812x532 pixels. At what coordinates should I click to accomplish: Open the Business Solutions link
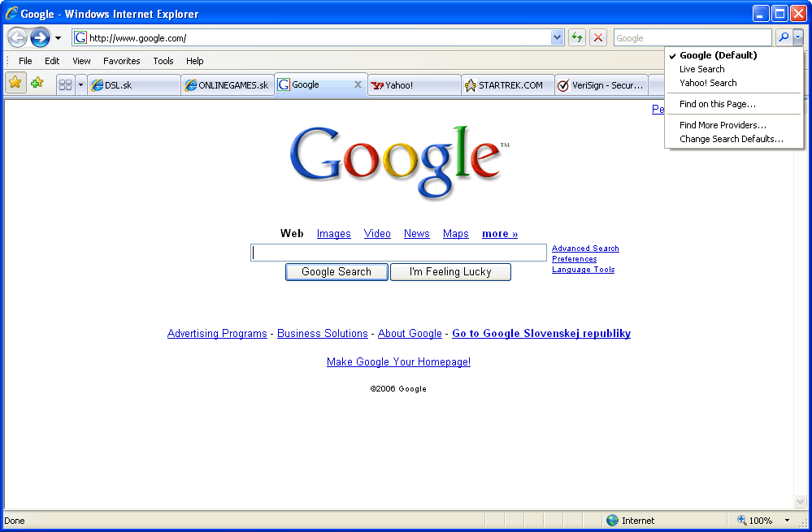click(322, 334)
